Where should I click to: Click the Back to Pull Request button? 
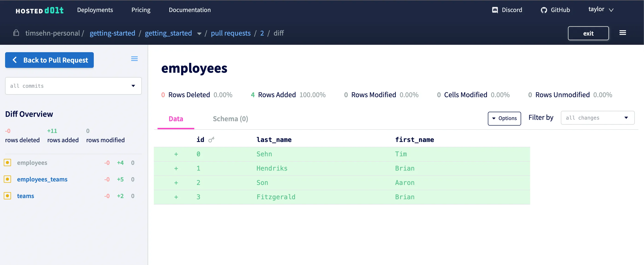coord(49,60)
